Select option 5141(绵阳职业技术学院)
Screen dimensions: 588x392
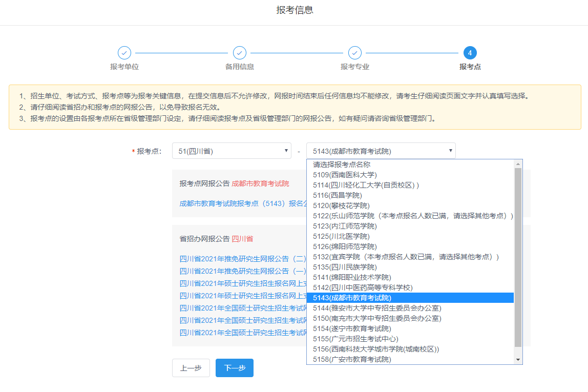[x=410, y=277]
